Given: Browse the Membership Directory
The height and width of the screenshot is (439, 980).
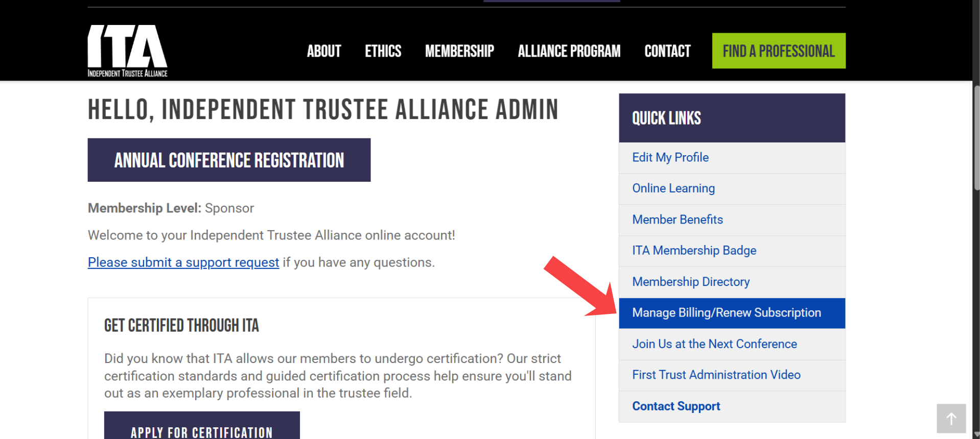Looking at the screenshot, I should tap(690, 282).
